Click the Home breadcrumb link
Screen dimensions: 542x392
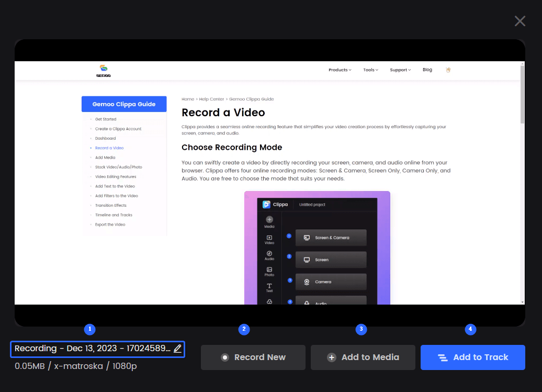point(188,99)
